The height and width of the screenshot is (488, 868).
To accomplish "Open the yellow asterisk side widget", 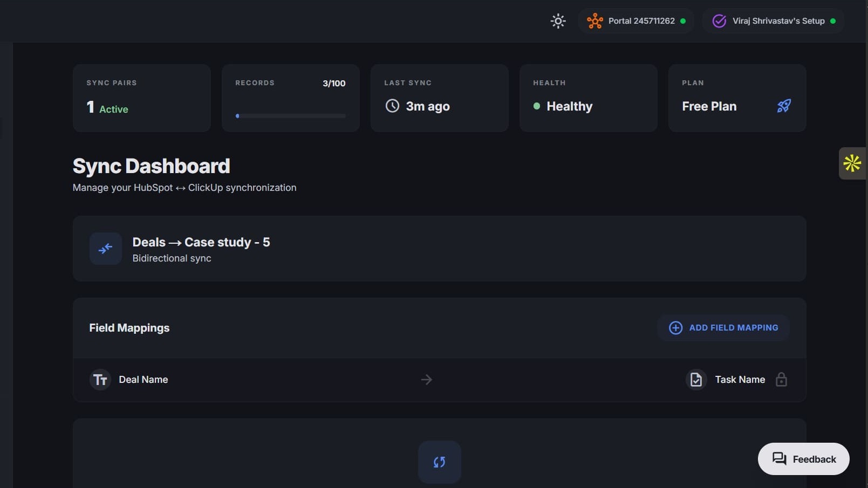I will tap(852, 163).
